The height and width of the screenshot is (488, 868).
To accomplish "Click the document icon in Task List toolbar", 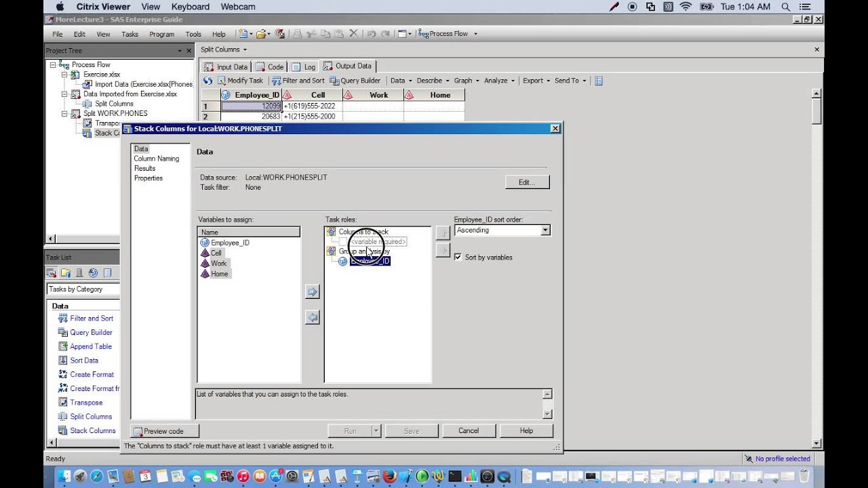I will (107, 273).
